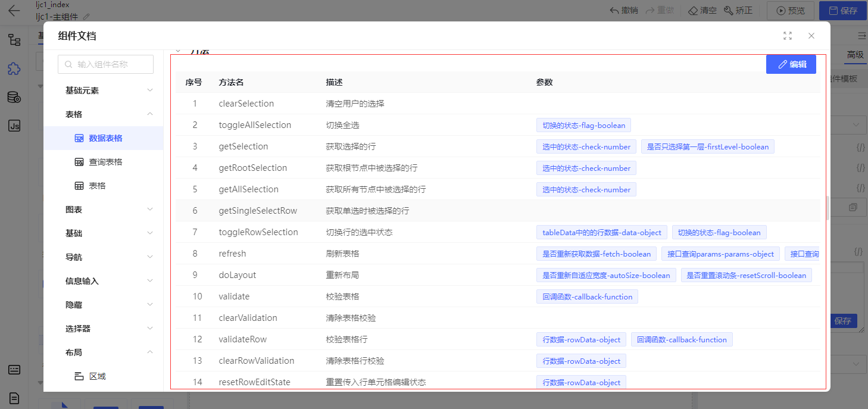Select 数据表格 in the component list

click(x=104, y=138)
